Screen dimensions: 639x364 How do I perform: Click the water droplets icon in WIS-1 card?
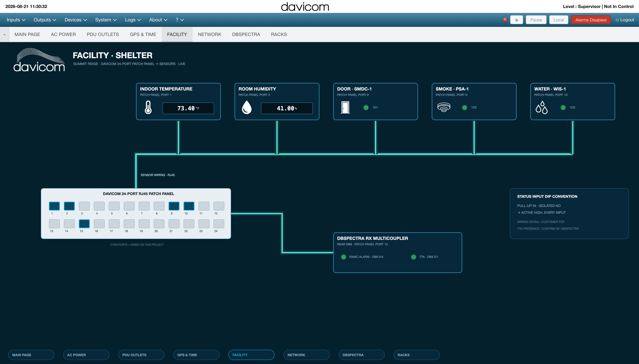[x=542, y=107]
